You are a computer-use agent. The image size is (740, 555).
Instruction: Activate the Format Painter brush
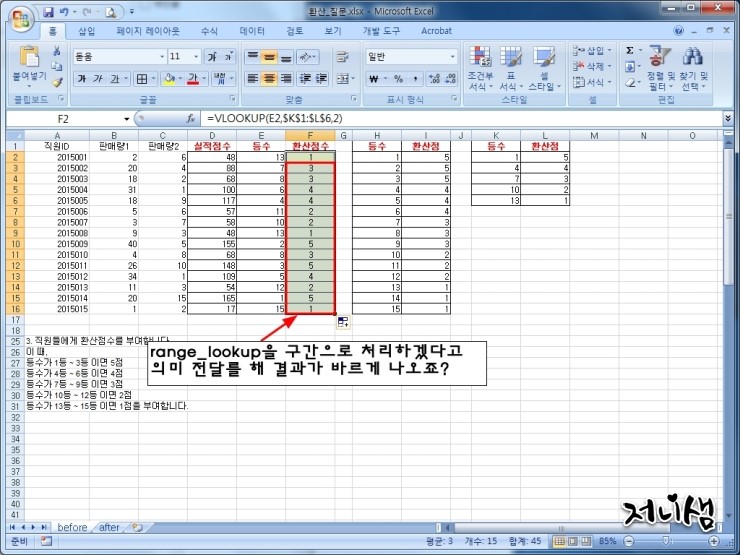(57, 82)
